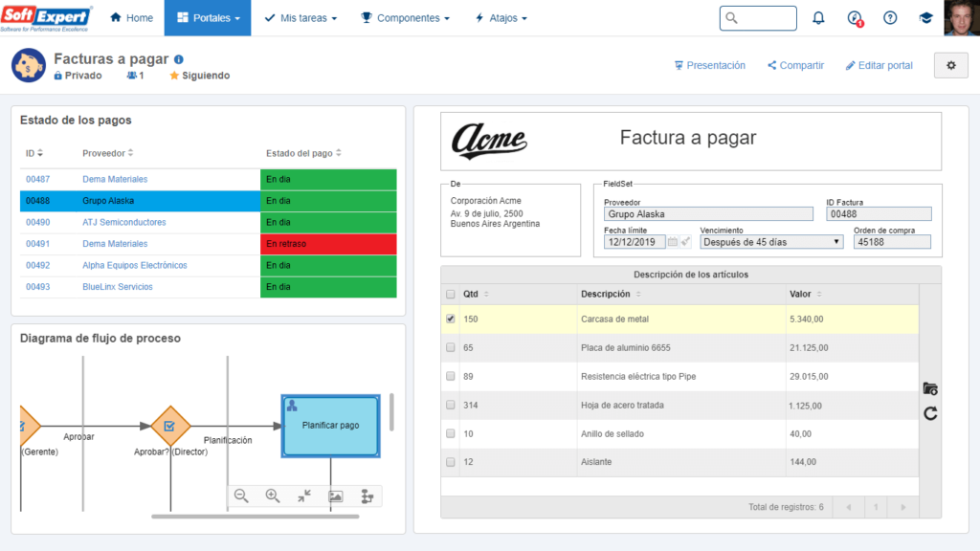The image size is (980, 551).
Task: Open the help question mark icon
Action: [x=890, y=18]
